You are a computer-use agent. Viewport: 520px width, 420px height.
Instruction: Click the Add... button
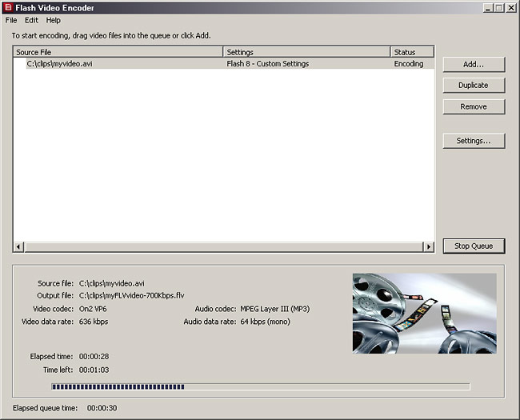[x=474, y=64]
